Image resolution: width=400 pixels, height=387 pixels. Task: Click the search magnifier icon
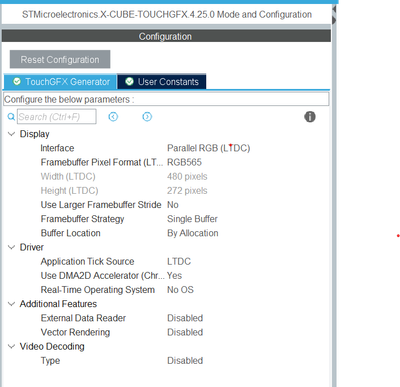pos(11,117)
